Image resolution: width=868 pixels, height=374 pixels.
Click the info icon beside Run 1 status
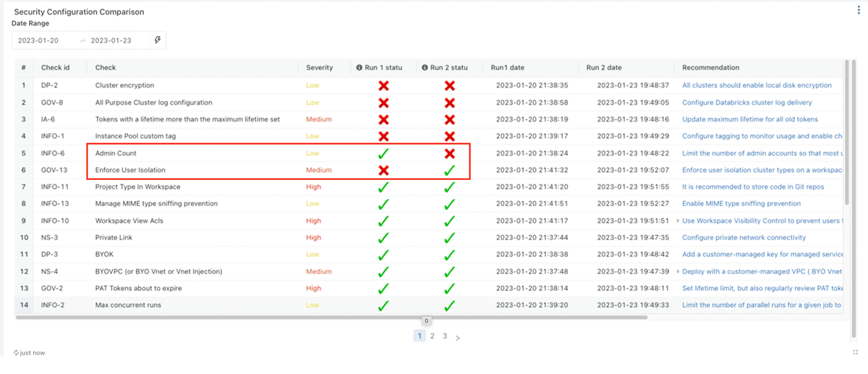coord(359,68)
